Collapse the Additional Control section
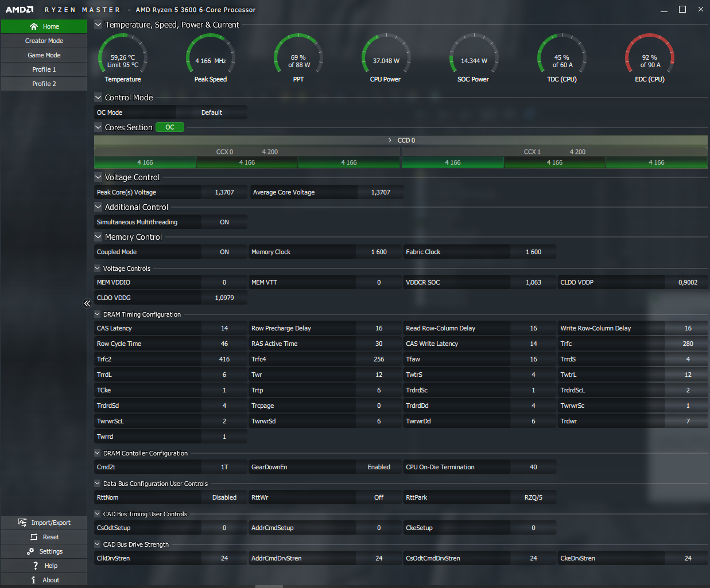The image size is (710, 588). [98, 207]
